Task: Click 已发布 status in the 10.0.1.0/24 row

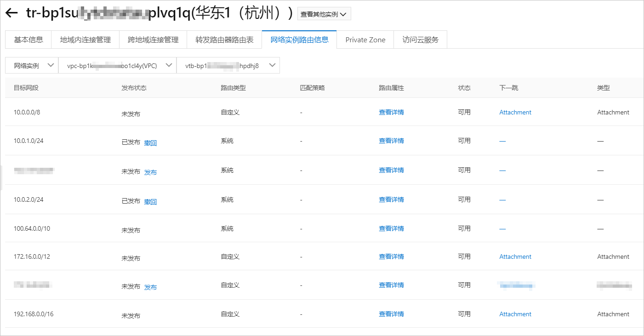Action: [131, 143]
